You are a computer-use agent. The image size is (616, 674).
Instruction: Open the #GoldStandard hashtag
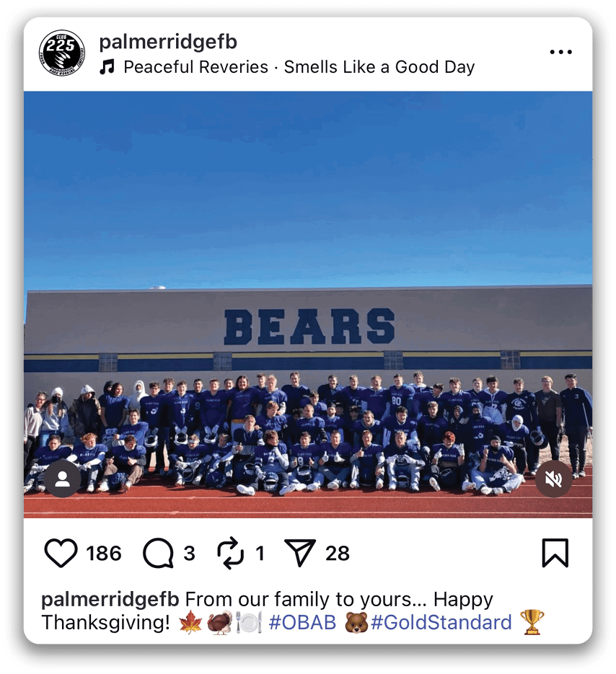tap(441, 622)
